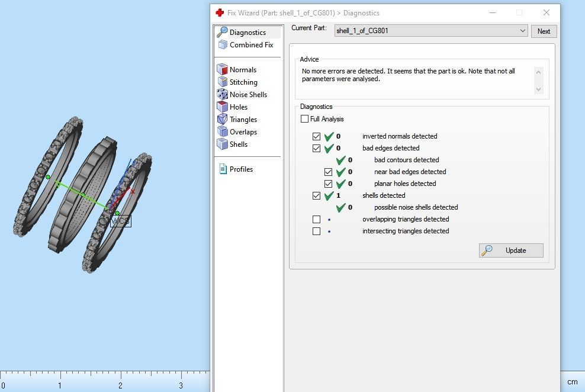Open the Current Part dropdown
Screen dimensions: 585x392
tap(431, 31)
